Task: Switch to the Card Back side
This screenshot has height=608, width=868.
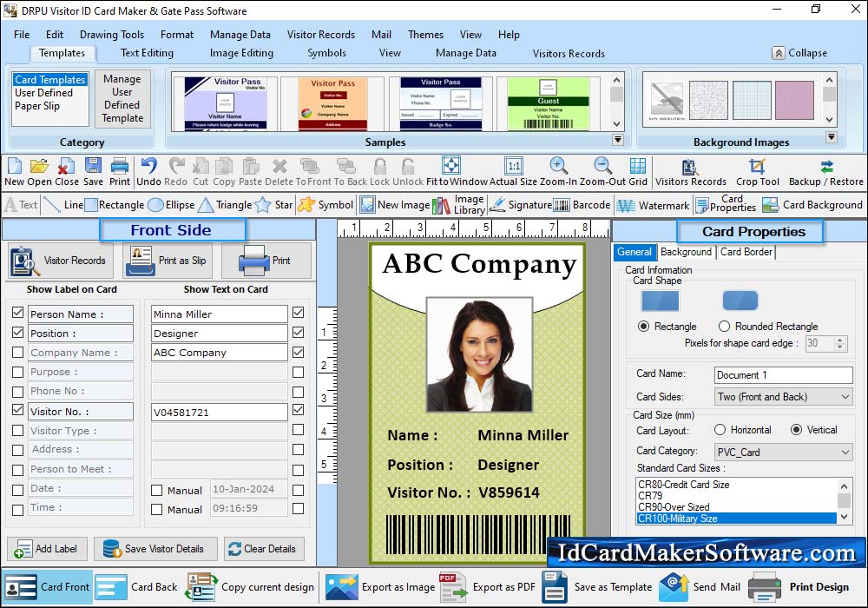Action: tap(137, 587)
